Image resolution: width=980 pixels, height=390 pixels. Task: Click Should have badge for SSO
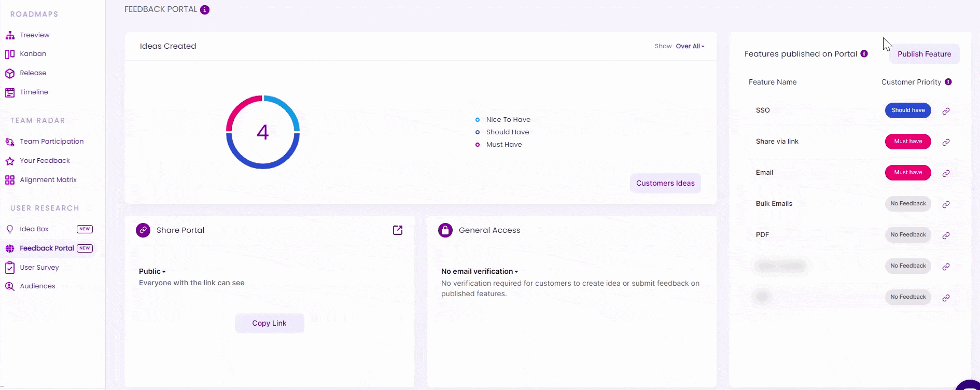point(908,110)
